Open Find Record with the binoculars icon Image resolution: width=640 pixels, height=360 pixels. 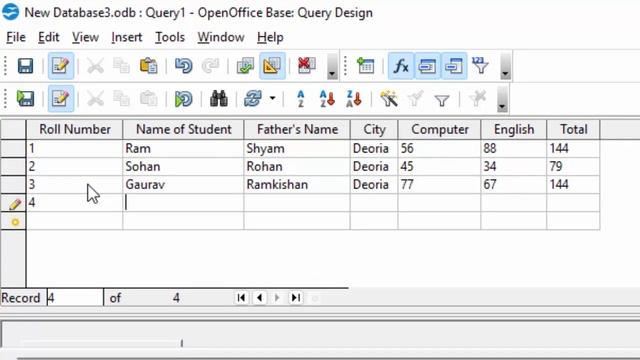coord(219,99)
